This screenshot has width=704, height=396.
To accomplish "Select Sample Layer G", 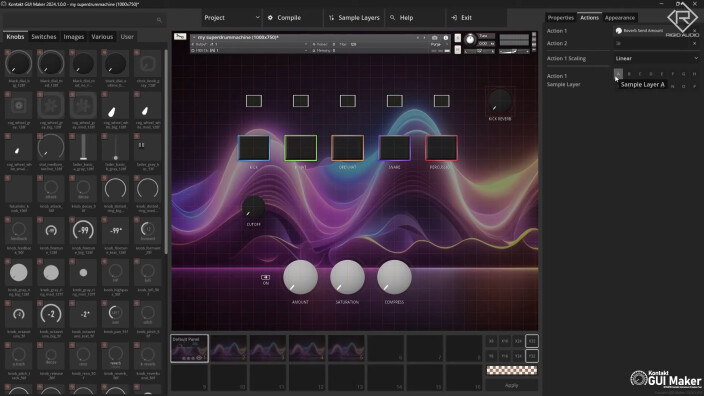I will (684, 74).
